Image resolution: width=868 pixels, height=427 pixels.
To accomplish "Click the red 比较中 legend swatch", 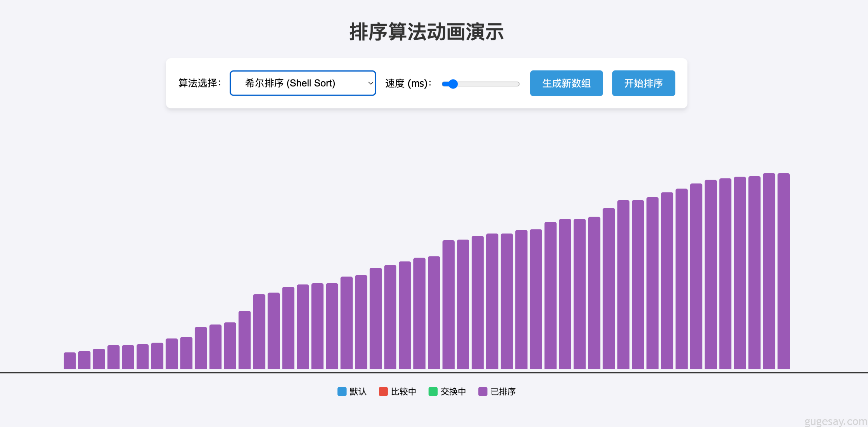I will pos(383,391).
